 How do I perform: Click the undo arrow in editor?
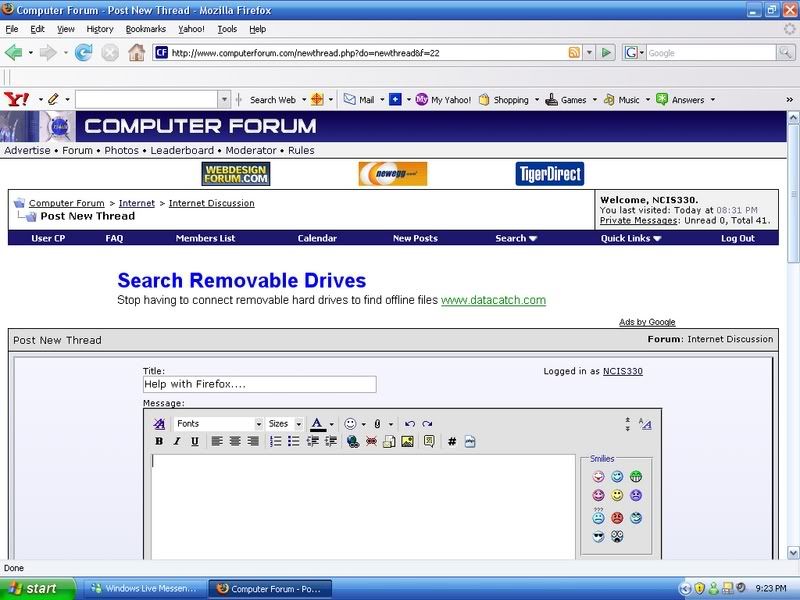pos(409,424)
